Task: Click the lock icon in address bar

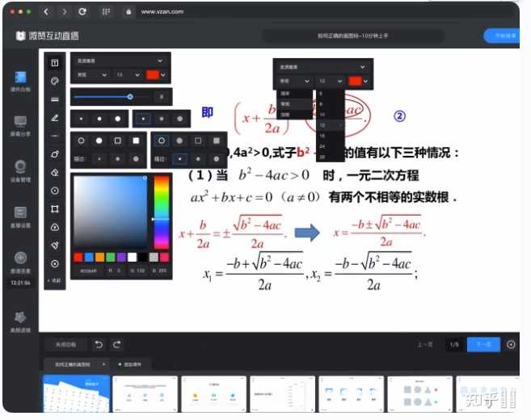Action: pyautogui.click(x=129, y=12)
